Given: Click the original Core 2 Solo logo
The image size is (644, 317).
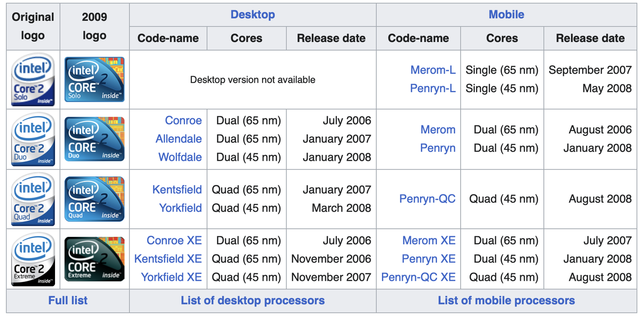Looking at the screenshot, I should 33,80.
